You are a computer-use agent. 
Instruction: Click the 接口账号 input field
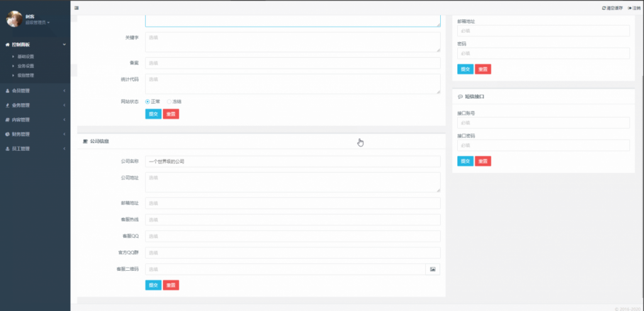543,123
